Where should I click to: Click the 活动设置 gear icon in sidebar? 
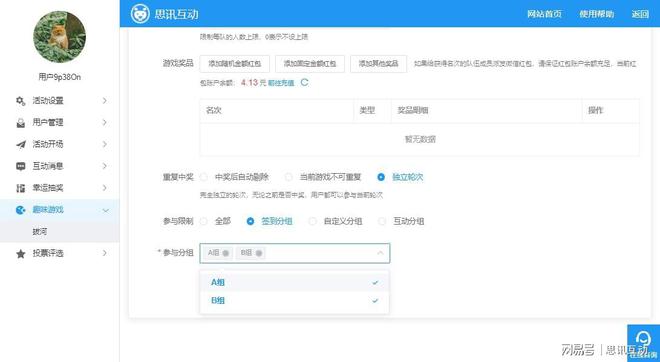pos(20,101)
